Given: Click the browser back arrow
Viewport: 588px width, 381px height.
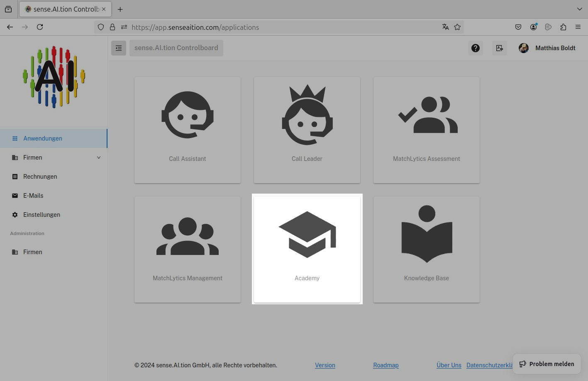Looking at the screenshot, I should pos(10,27).
